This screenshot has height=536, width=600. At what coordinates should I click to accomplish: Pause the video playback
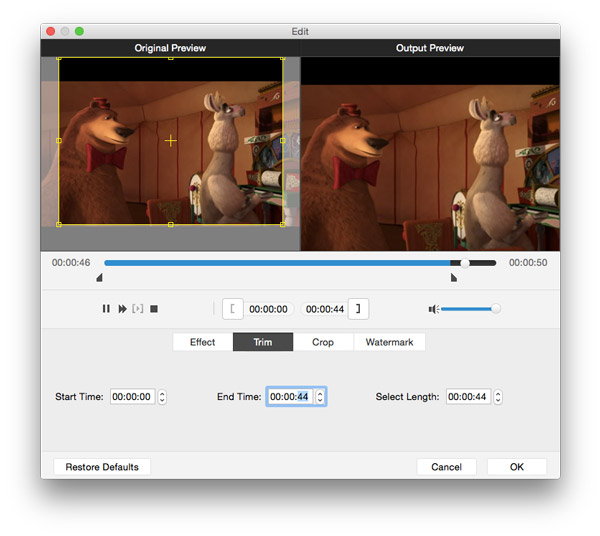tap(106, 309)
